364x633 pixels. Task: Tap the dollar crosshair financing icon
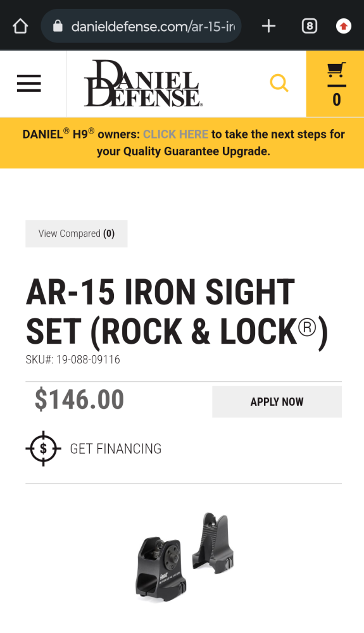(x=43, y=449)
